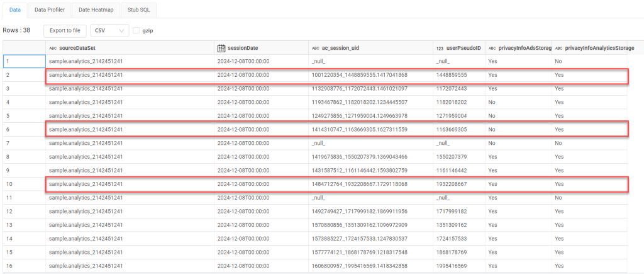
Task: Click userPseudoID value 1351309162
Action: [452, 225]
